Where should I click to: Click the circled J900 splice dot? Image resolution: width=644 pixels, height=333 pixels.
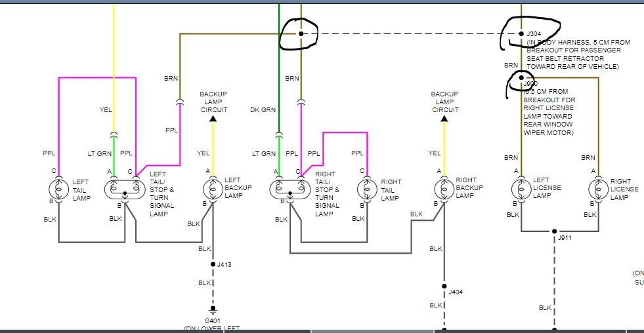tap(521, 77)
